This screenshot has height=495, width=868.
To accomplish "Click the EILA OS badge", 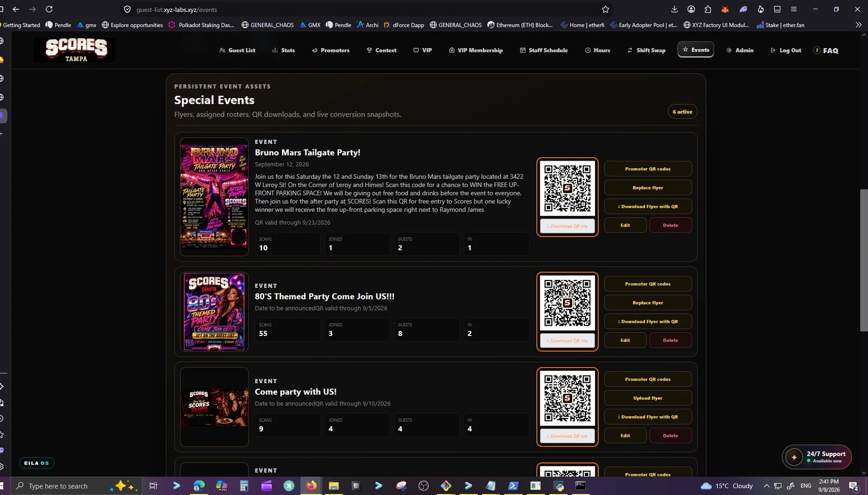I will pyautogui.click(x=37, y=463).
